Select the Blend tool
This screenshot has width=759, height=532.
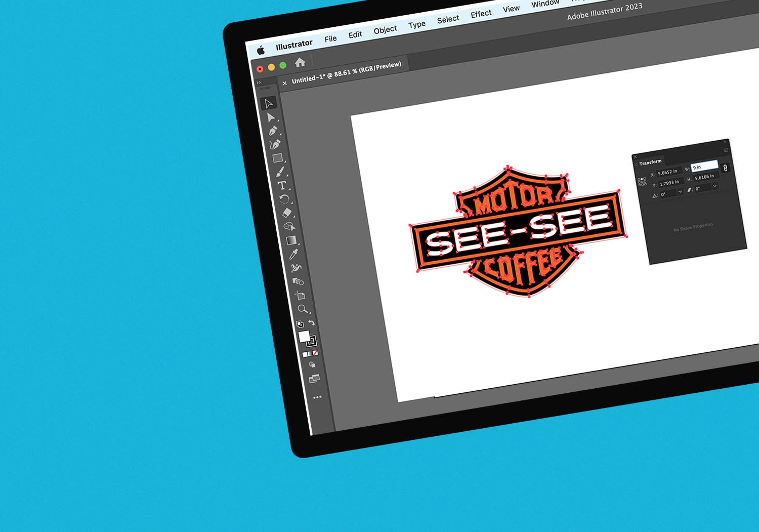pos(298,281)
